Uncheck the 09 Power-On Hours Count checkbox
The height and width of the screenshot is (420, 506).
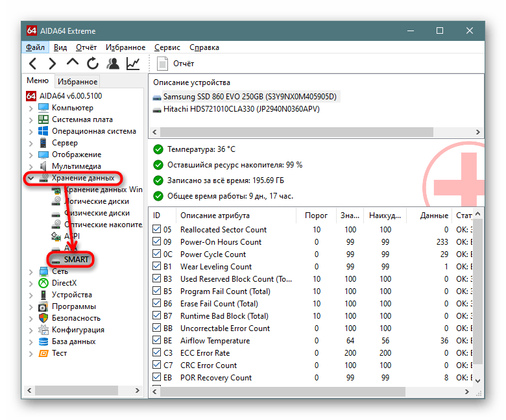156,241
